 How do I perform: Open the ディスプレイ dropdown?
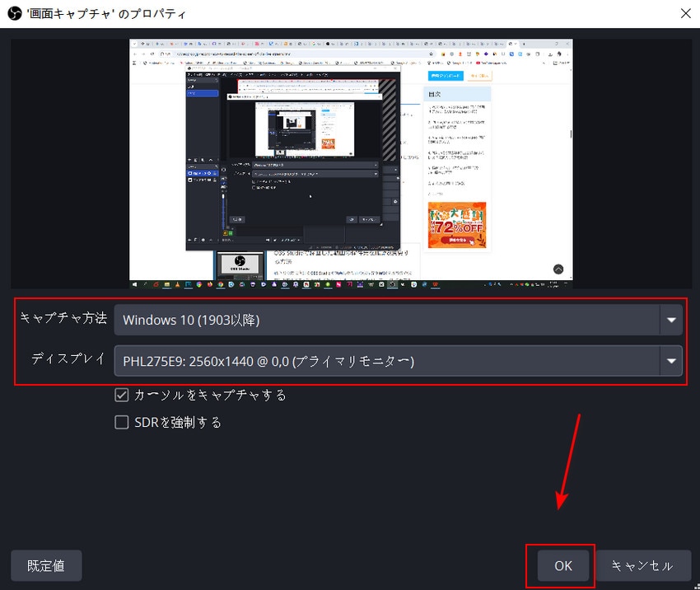(x=399, y=361)
